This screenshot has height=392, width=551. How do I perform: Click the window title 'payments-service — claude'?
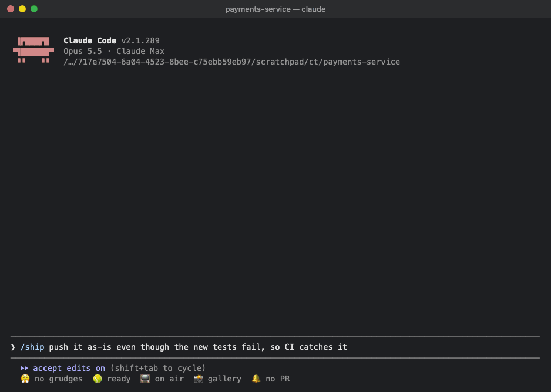click(275, 9)
